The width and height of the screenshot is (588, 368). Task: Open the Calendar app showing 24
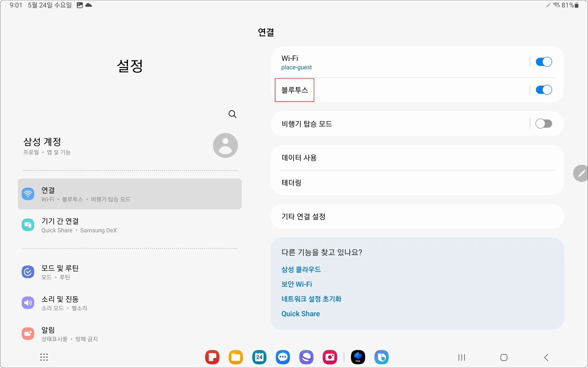(259, 357)
